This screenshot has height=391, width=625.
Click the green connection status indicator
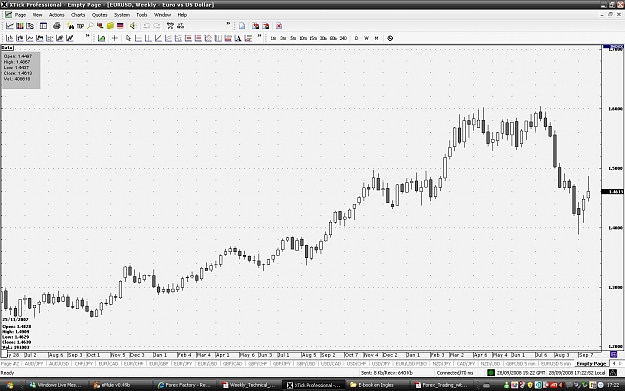[x=491, y=373]
